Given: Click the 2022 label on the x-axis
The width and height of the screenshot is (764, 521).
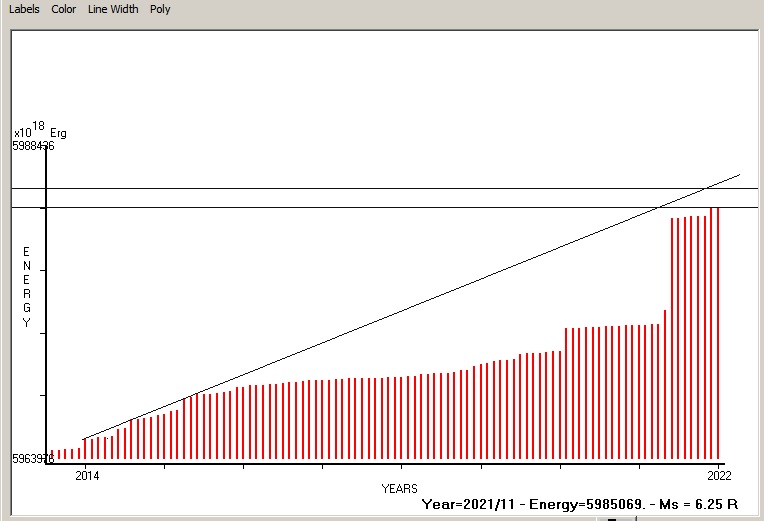Looking at the screenshot, I should pos(718,474).
